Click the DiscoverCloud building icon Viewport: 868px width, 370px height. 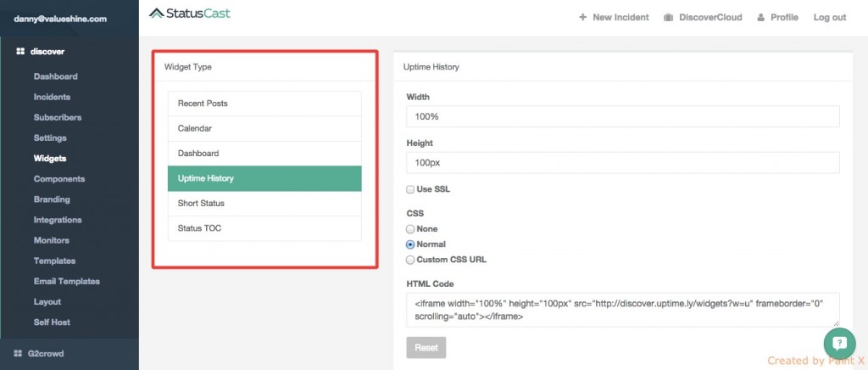coord(668,17)
